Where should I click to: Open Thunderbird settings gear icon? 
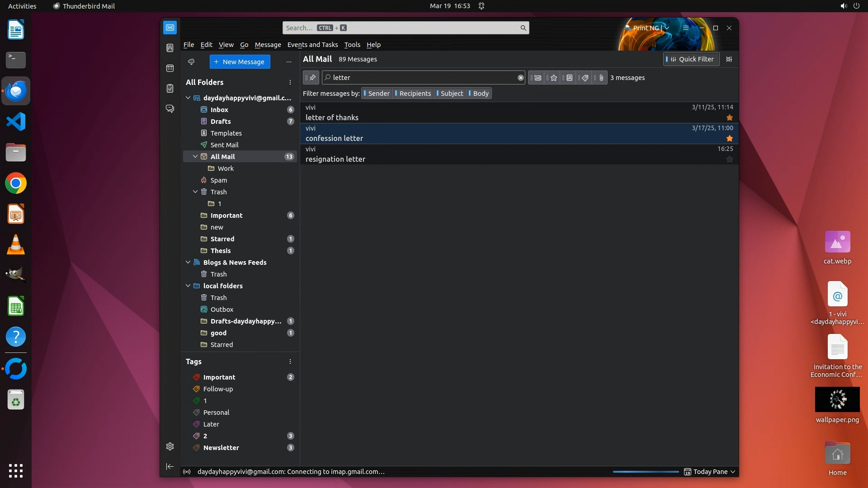(170, 446)
